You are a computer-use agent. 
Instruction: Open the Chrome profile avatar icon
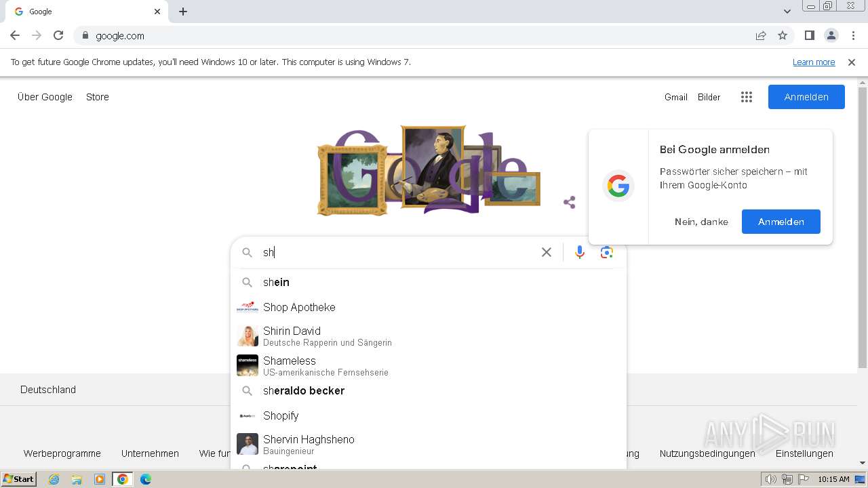(x=831, y=35)
